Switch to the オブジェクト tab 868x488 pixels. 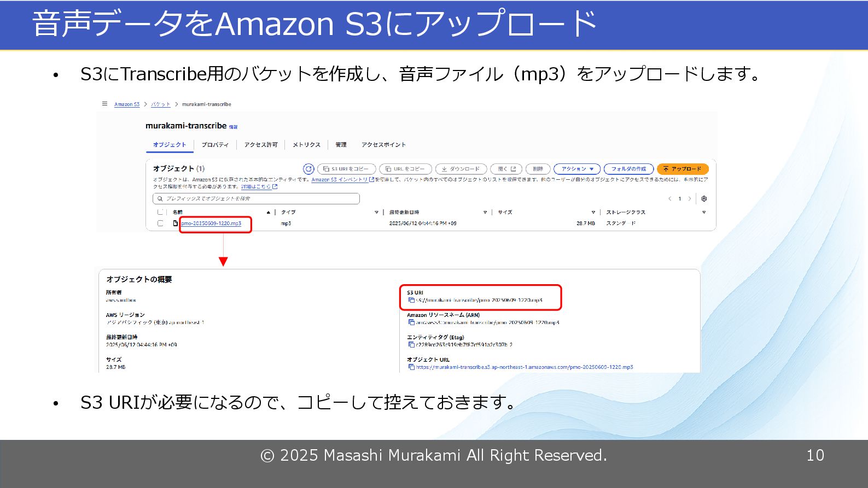(x=170, y=145)
